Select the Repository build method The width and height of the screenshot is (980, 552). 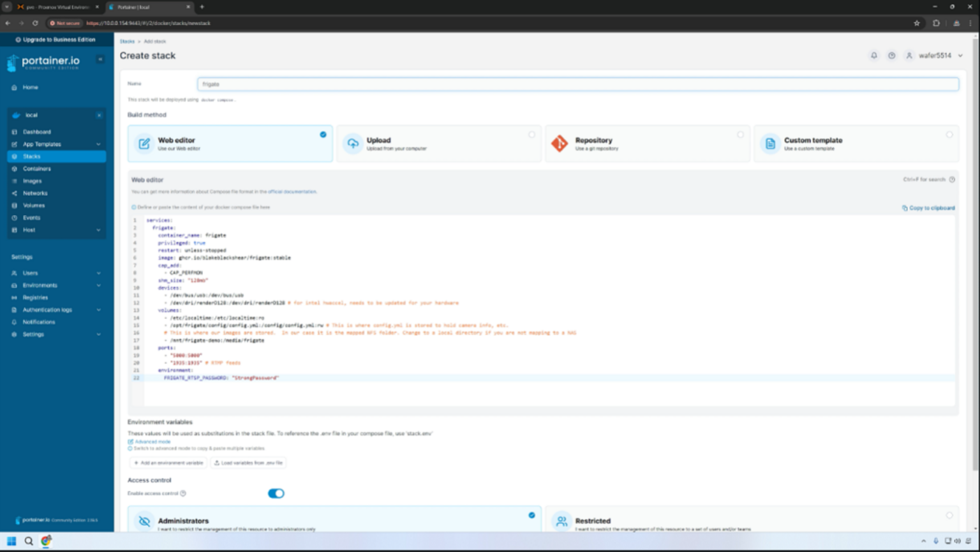(x=647, y=143)
